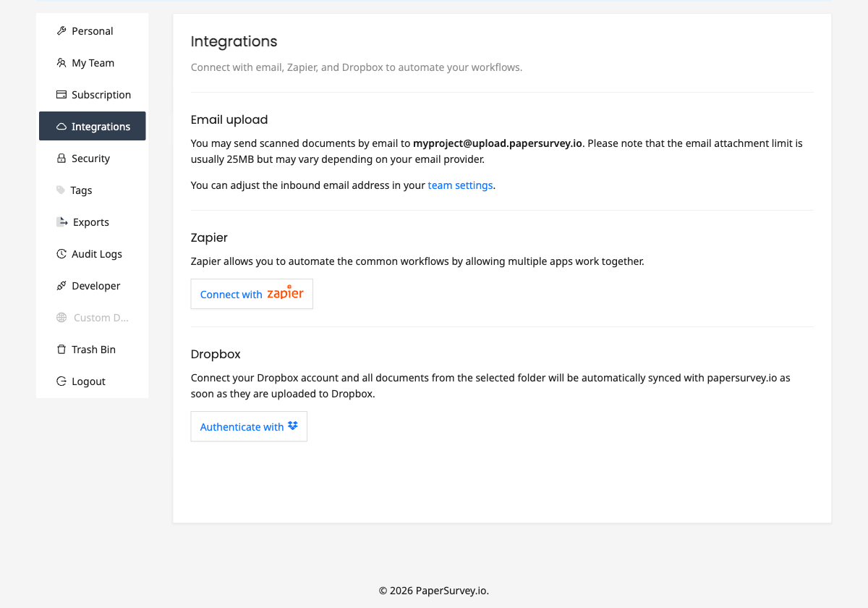868x608 pixels.
Task: Click the trash can icon beside Trash Bin
Action: (x=61, y=349)
